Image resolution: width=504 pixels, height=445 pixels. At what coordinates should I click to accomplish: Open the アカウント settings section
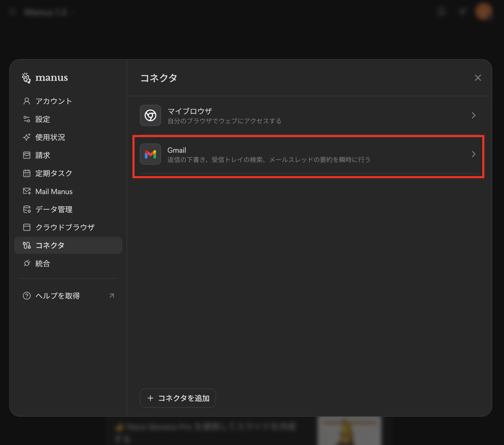pyautogui.click(x=54, y=101)
